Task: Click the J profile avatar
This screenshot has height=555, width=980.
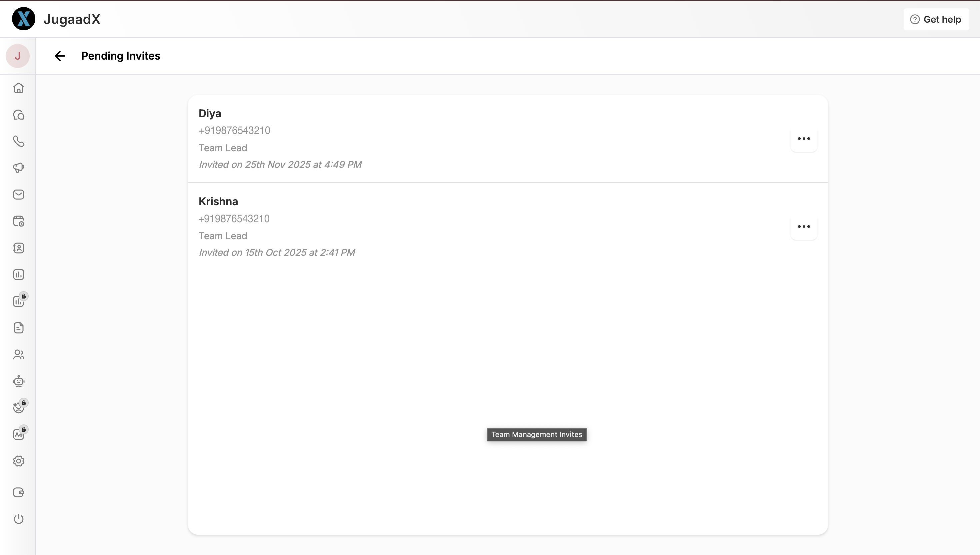Action: (18, 56)
